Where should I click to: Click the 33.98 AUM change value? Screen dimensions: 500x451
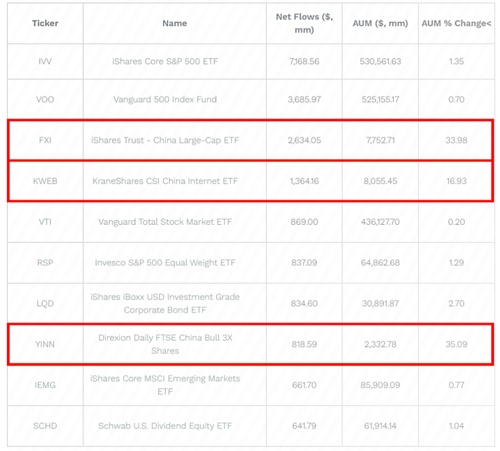point(456,140)
